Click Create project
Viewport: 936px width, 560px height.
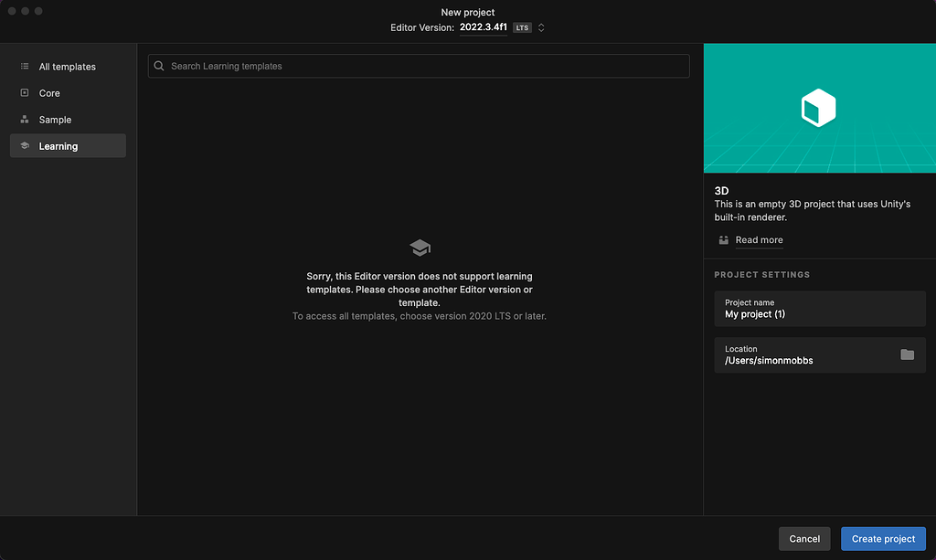tap(883, 538)
